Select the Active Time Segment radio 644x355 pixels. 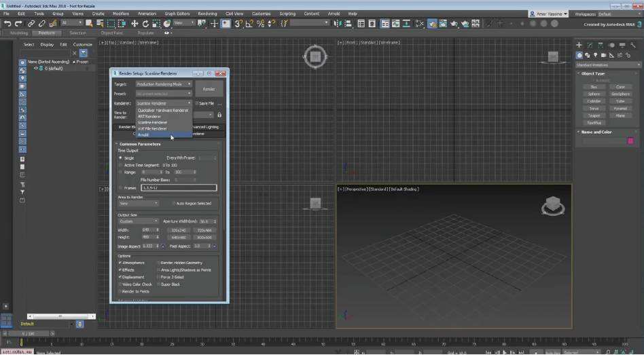point(120,165)
